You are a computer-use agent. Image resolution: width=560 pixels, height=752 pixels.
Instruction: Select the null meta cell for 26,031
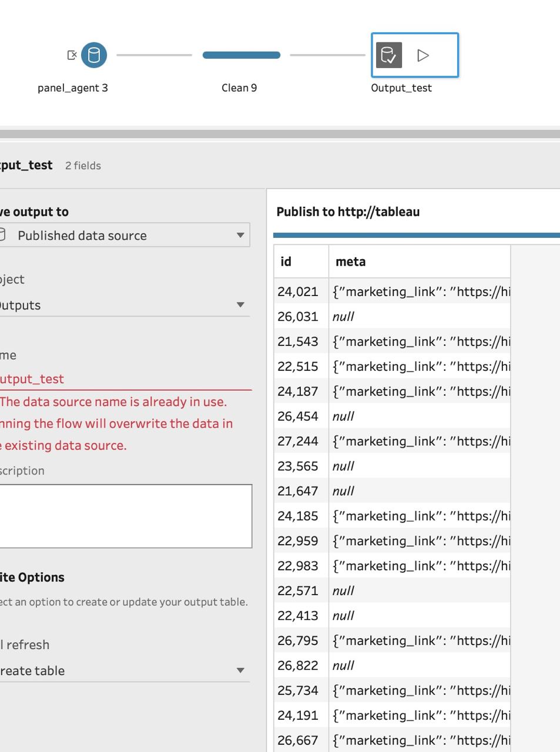(420, 316)
